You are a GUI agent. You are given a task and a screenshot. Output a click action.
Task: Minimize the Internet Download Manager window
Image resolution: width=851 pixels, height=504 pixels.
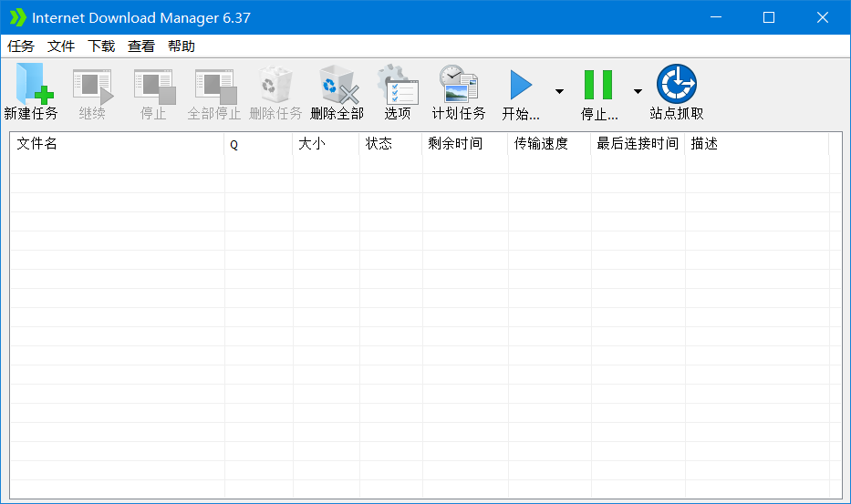tap(716, 17)
